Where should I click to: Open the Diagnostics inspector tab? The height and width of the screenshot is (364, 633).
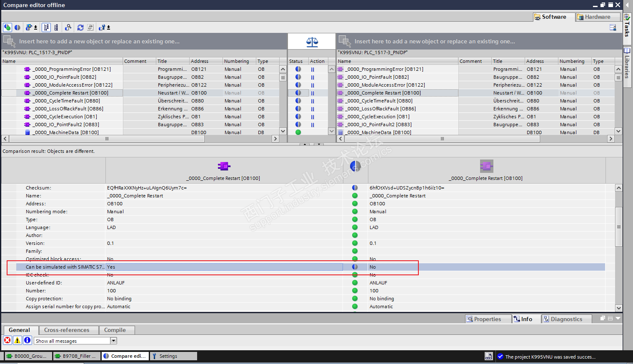pos(566,319)
